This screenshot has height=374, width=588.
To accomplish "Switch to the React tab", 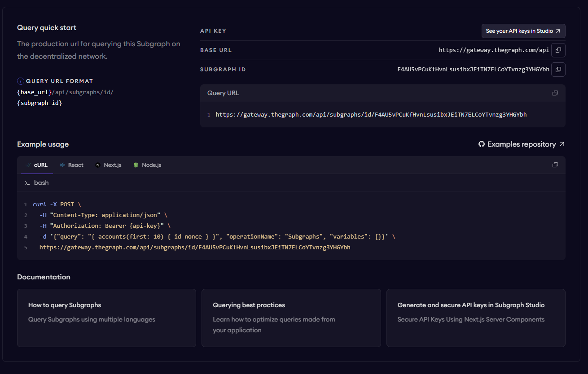I will (71, 165).
